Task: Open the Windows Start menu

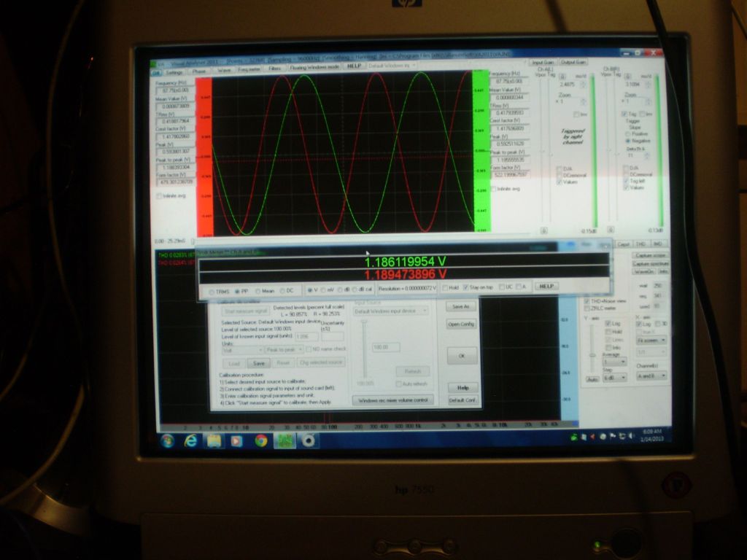Action: coord(167,441)
